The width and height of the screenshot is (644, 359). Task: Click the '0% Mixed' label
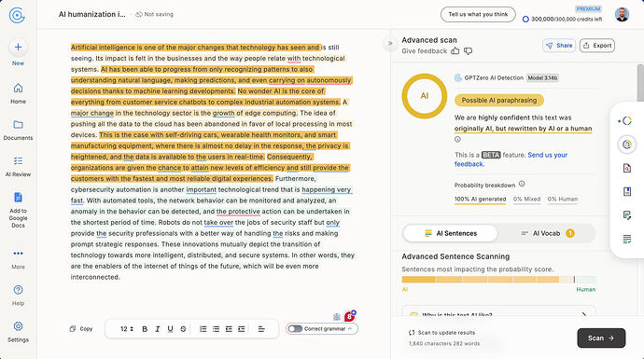click(x=526, y=199)
